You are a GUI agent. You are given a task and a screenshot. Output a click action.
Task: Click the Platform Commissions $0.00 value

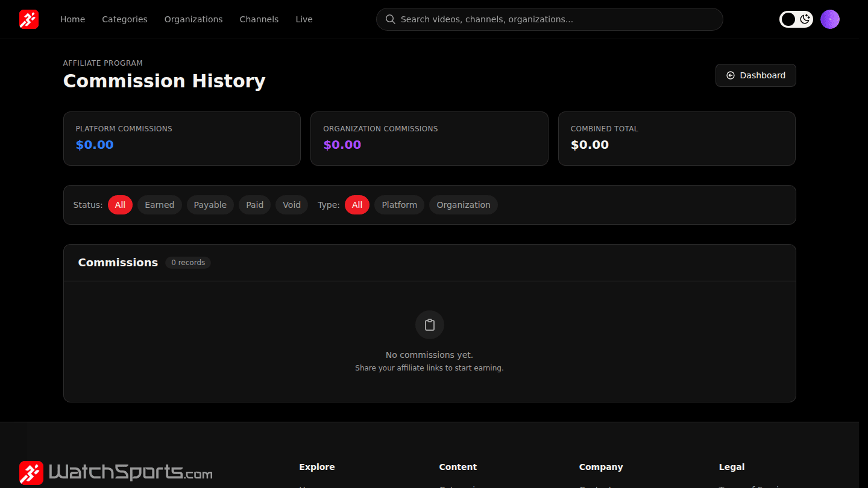coord(95,145)
